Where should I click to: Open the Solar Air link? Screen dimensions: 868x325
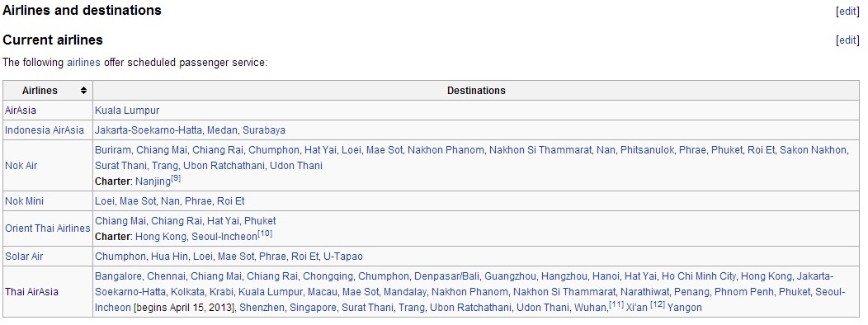[x=24, y=257]
